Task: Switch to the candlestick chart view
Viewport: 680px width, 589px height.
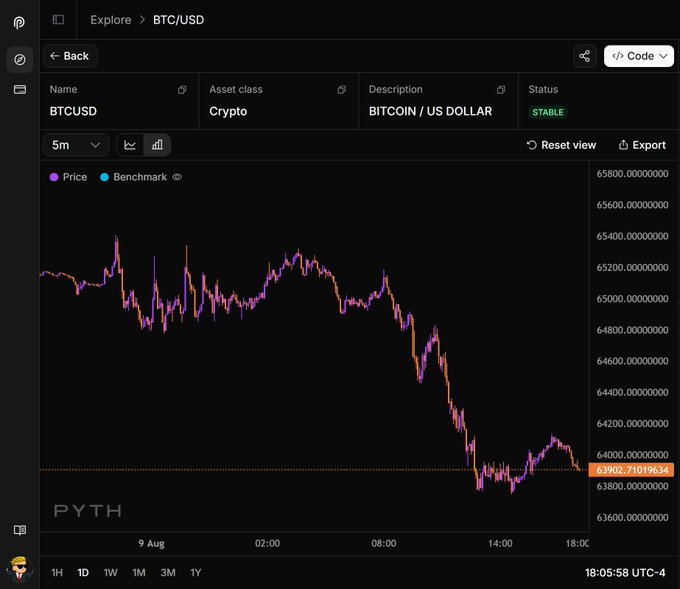Action: [x=157, y=145]
